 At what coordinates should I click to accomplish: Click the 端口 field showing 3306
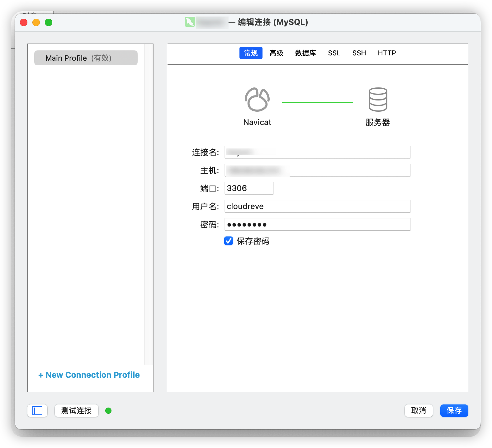click(249, 188)
